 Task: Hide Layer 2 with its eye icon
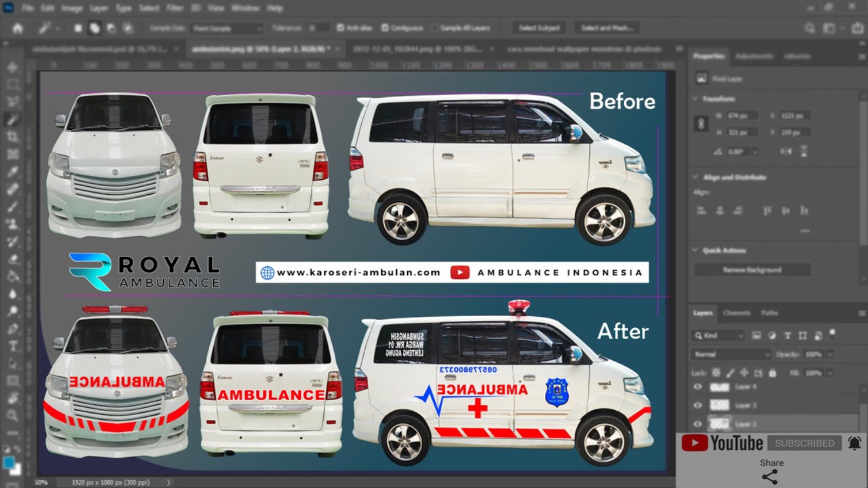pyautogui.click(x=698, y=424)
